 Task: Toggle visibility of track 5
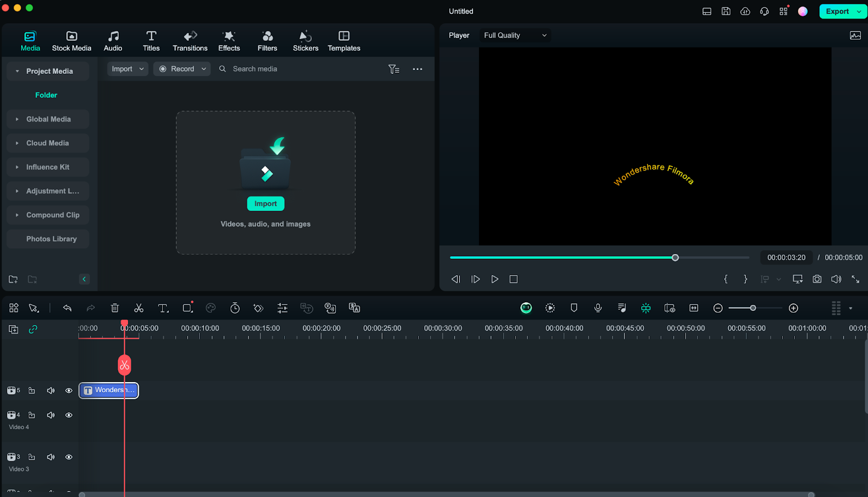[69, 391]
